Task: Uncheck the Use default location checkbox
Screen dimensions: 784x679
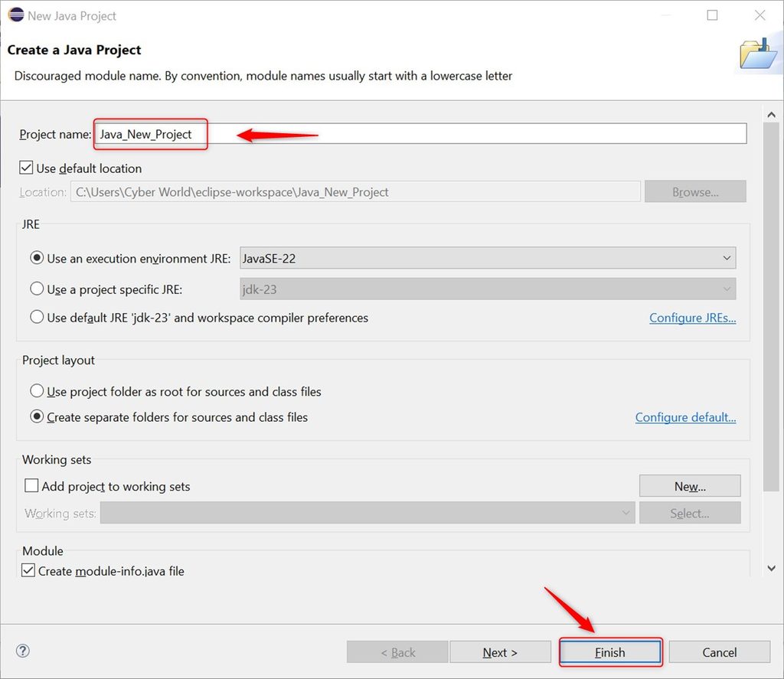Action: pos(26,168)
